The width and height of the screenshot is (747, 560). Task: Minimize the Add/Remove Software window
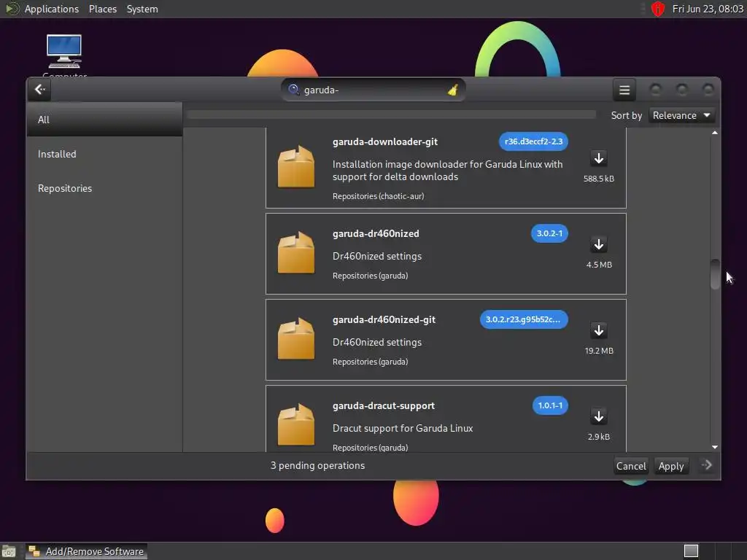click(656, 90)
